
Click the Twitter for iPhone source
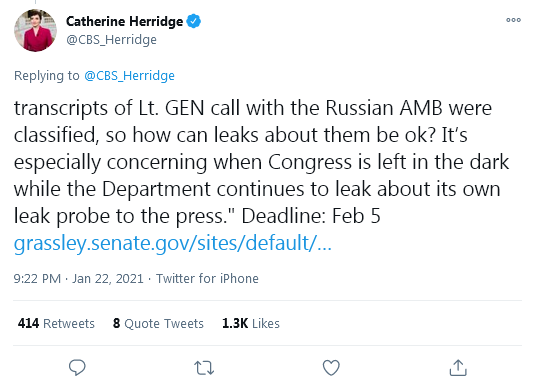tap(207, 278)
